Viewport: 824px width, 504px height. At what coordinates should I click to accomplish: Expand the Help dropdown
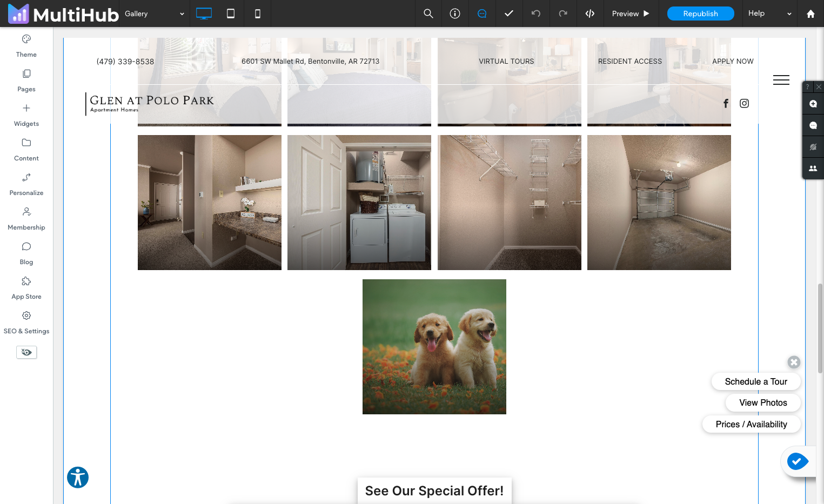(770, 14)
